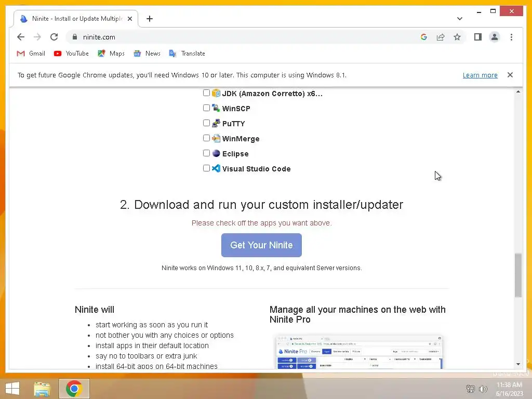Viewport: 532px width, 399px height.
Task: Toggle the Eclipse checkbox
Action: pos(206,153)
